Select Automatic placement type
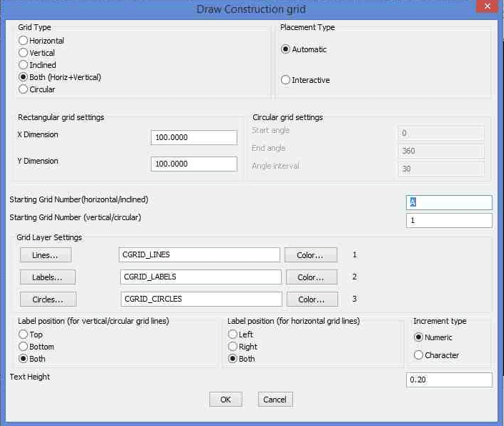This screenshot has height=426, width=504. pos(286,49)
